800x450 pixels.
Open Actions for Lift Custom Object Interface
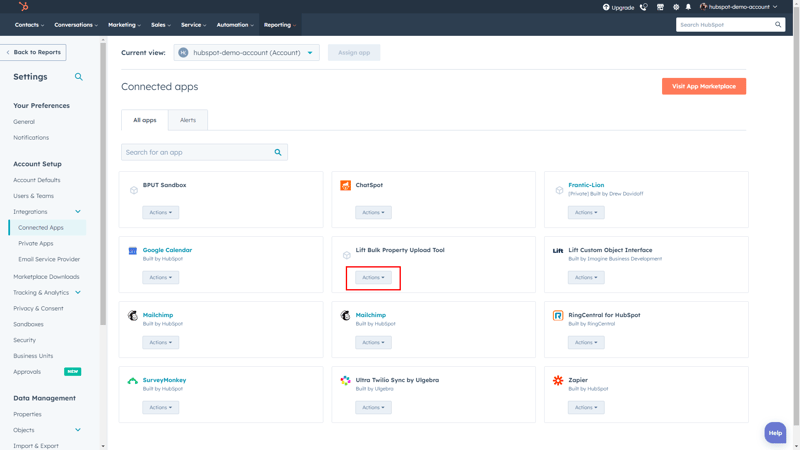586,278
